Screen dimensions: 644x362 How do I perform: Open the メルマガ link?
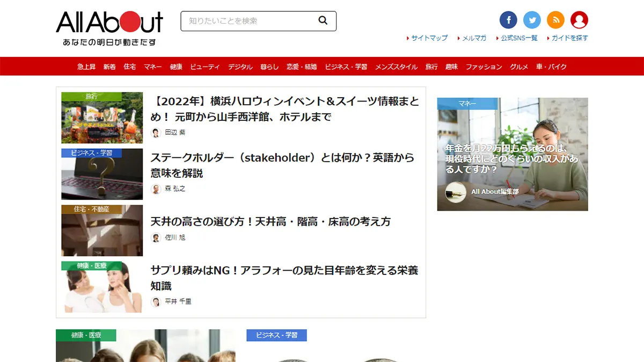(x=474, y=38)
